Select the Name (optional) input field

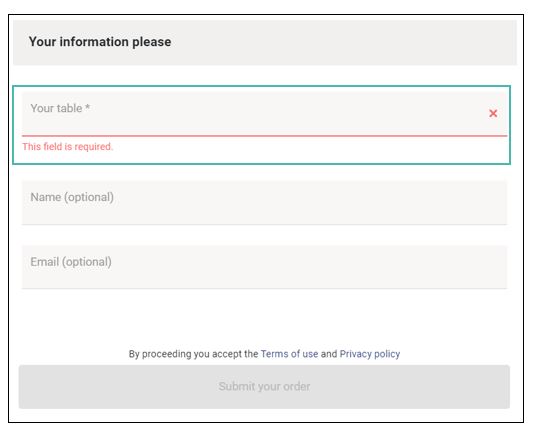(x=264, y=203)
